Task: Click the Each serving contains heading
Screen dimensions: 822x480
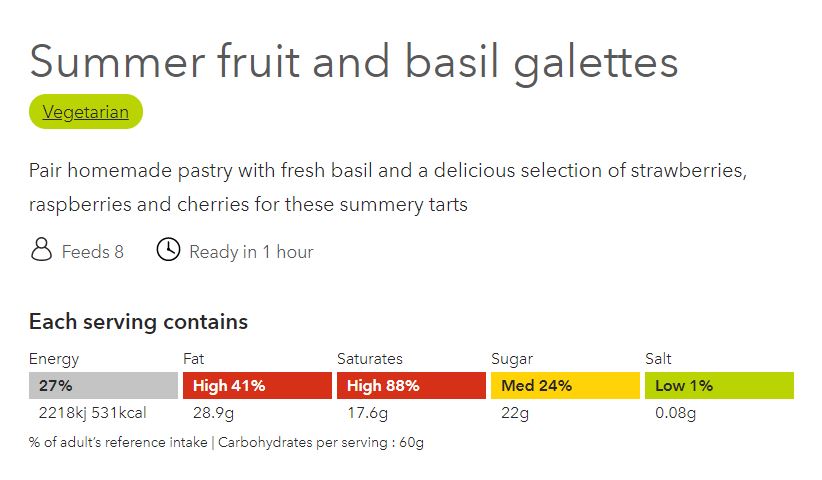Action: pos(138,322)
